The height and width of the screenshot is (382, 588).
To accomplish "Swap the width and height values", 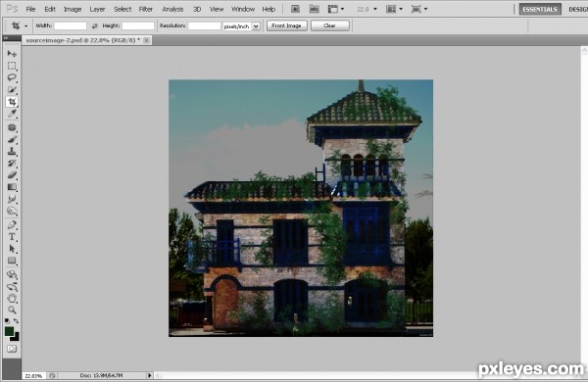I will (95, 25).
